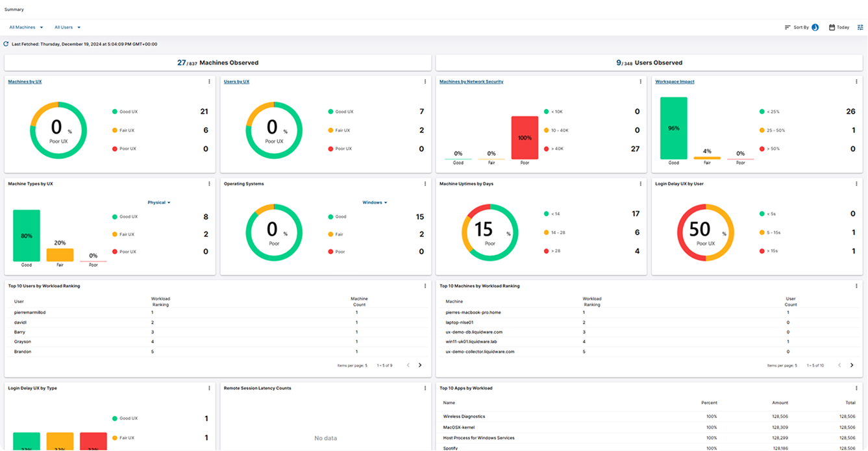The height and width of the screenshot is (451, 868).
Task: Go to next page of Top 10 Machines table
Action: click(x=852, y=365)
